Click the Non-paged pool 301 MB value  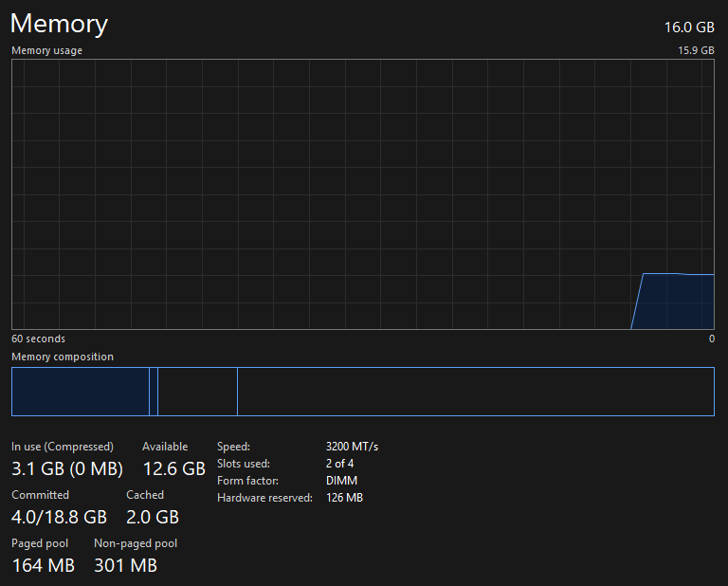point(126,565)
